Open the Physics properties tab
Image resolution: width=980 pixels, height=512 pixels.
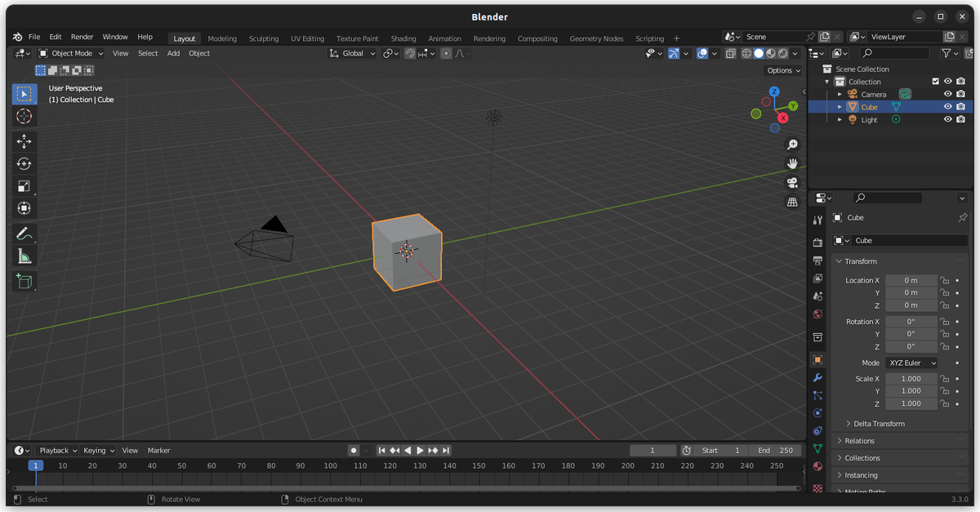(817, 413)
